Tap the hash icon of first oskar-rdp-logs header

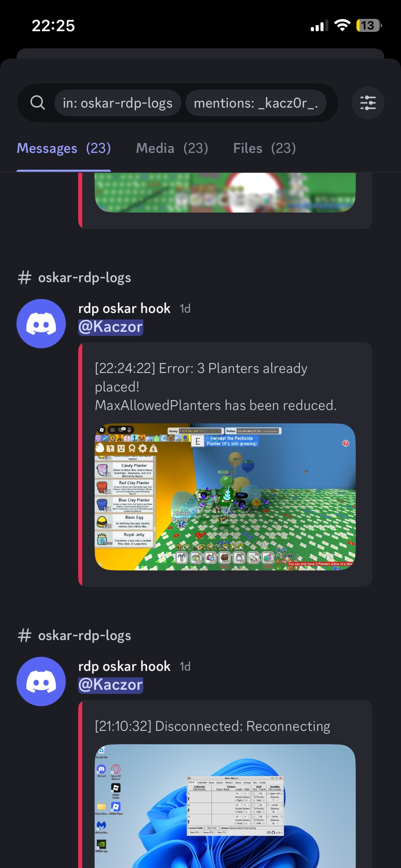(25, 278)
